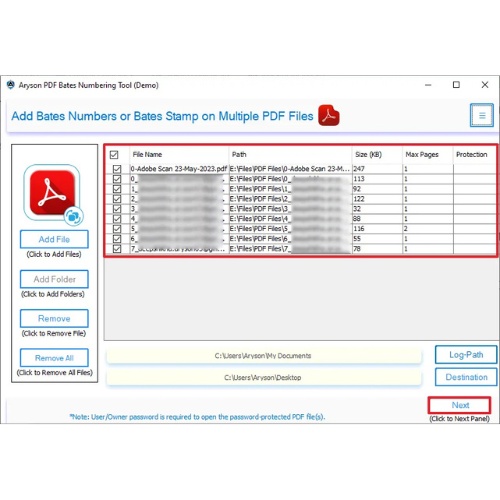Click the size value 116

tap(359, 229)
